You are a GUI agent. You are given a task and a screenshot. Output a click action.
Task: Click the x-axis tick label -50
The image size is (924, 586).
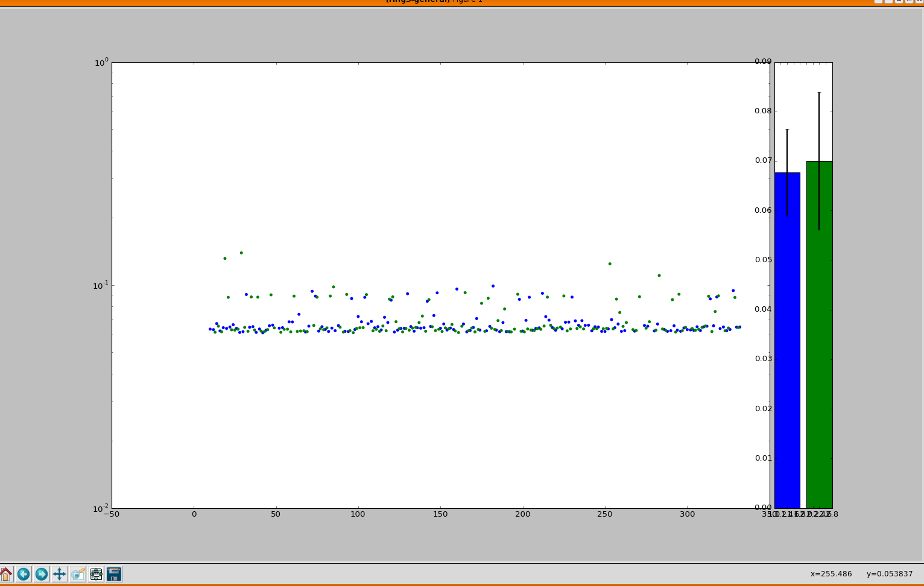(x=112, y=514)
